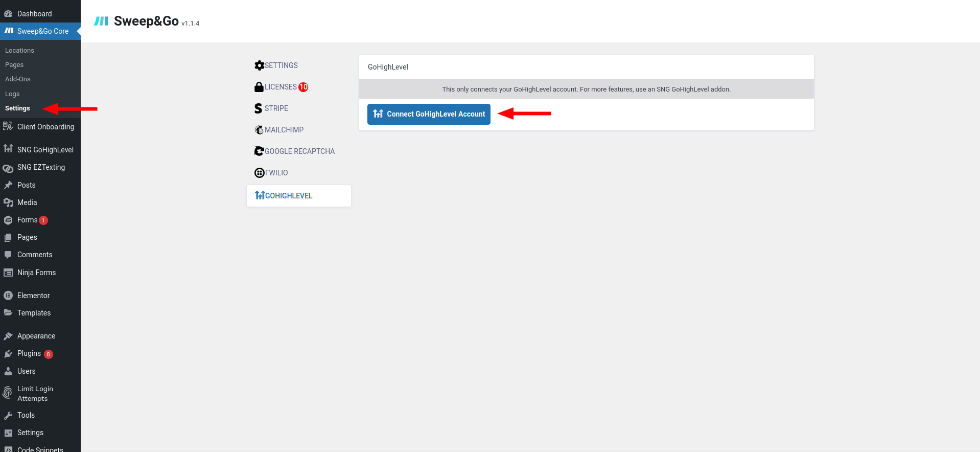Viewport: 980px width, 452px height.
Task: Click the Plugins update badge showing 8
Action: (48, 354)
